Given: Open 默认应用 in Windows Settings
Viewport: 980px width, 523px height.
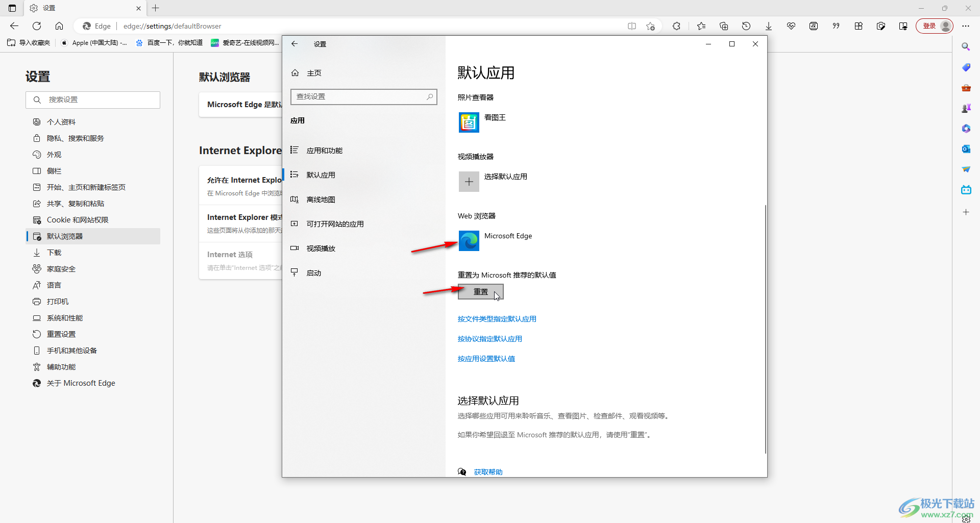Looking at the screenshot, I should click(364, 175).
